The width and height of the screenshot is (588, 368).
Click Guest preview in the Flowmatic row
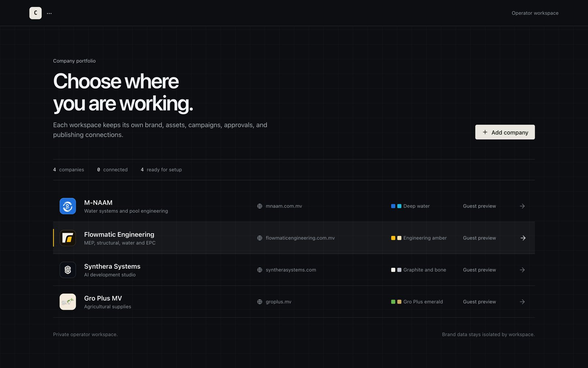(x=479, y=238)
